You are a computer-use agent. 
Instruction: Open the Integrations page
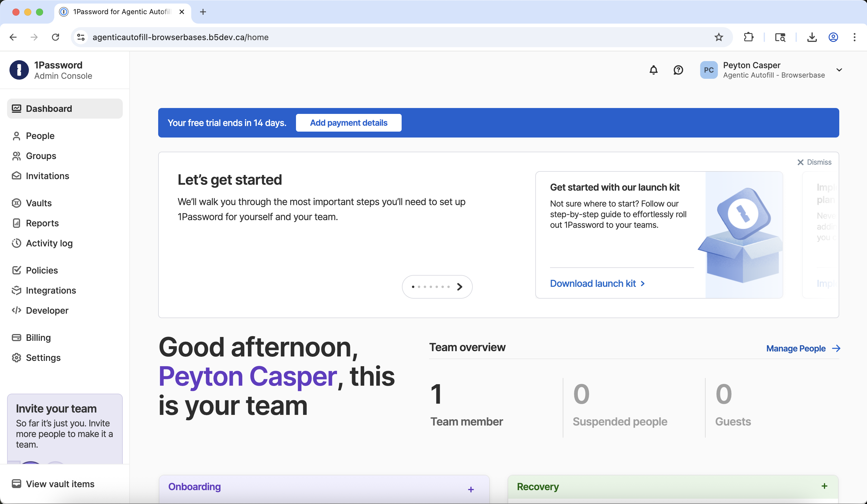point(51,290)
